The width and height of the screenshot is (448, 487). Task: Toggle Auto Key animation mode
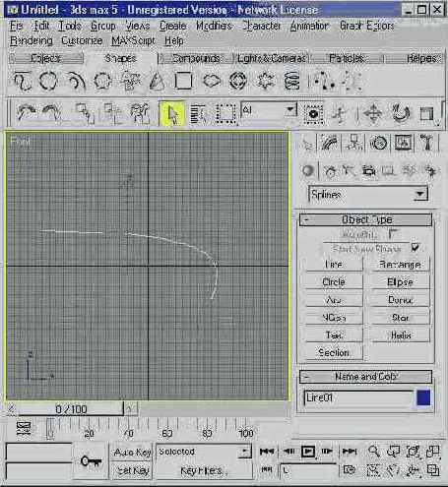(x=132, y=453)
